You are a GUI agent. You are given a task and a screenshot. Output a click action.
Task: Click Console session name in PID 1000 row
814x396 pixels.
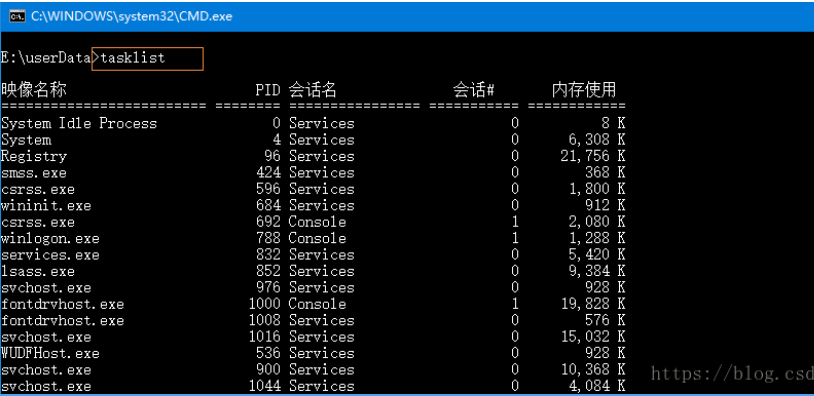coord(317,304)
